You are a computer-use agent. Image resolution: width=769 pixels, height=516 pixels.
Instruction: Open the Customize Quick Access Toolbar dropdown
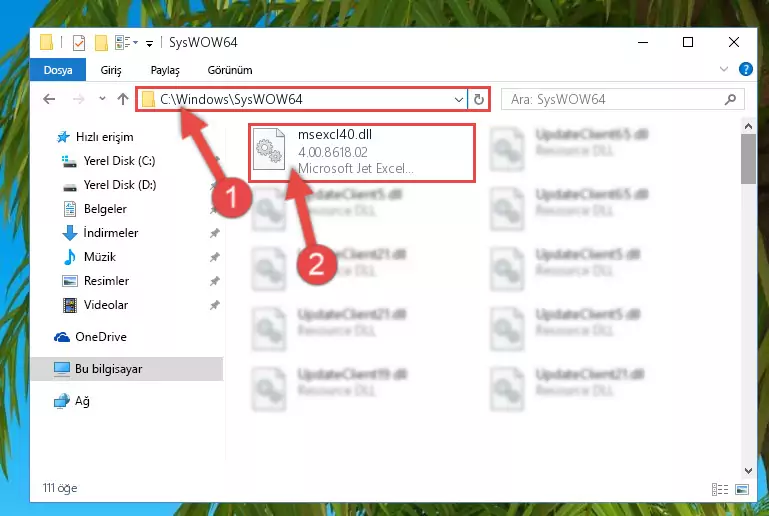149,44
